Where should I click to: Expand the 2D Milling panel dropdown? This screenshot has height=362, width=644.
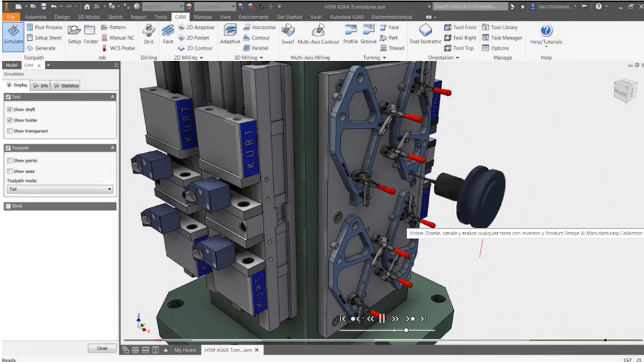coord(201,58)
